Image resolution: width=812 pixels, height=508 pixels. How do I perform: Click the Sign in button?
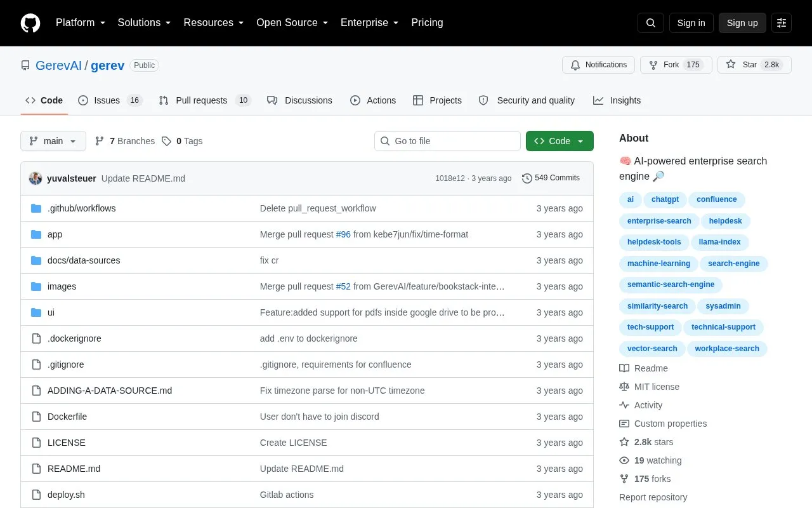pos(691,23)
